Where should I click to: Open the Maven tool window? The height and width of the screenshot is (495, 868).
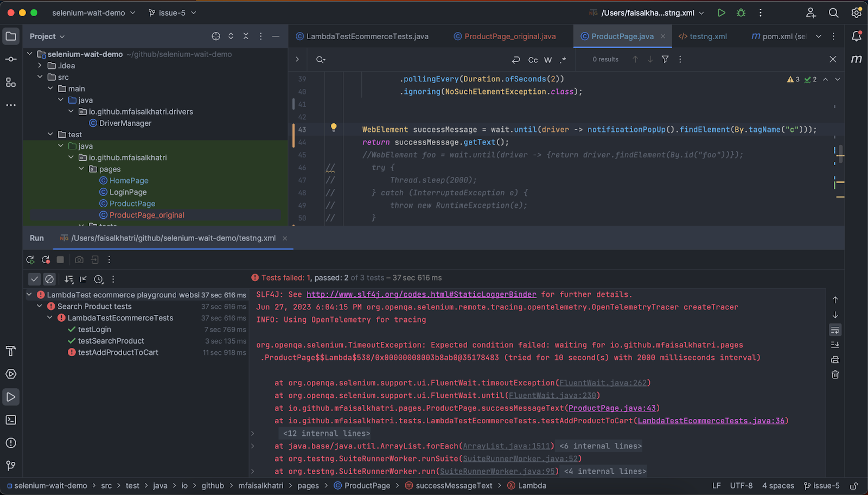[x=856, y=59]
